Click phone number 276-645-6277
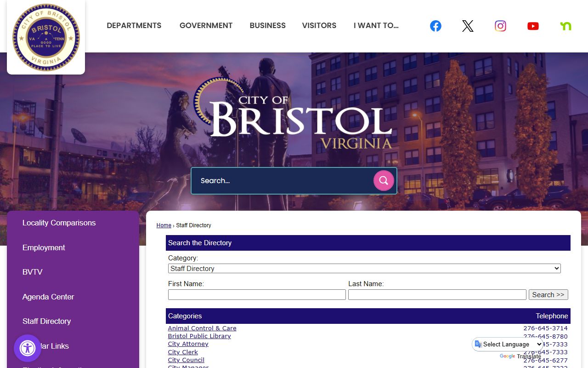This screenshot has height=368, width=588. tap(545, 360)
